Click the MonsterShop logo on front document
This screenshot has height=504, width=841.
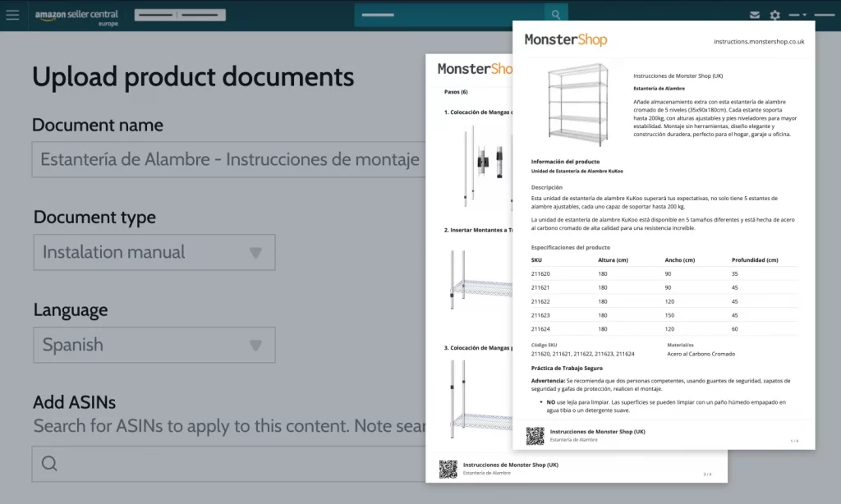(x=566, y=39)
